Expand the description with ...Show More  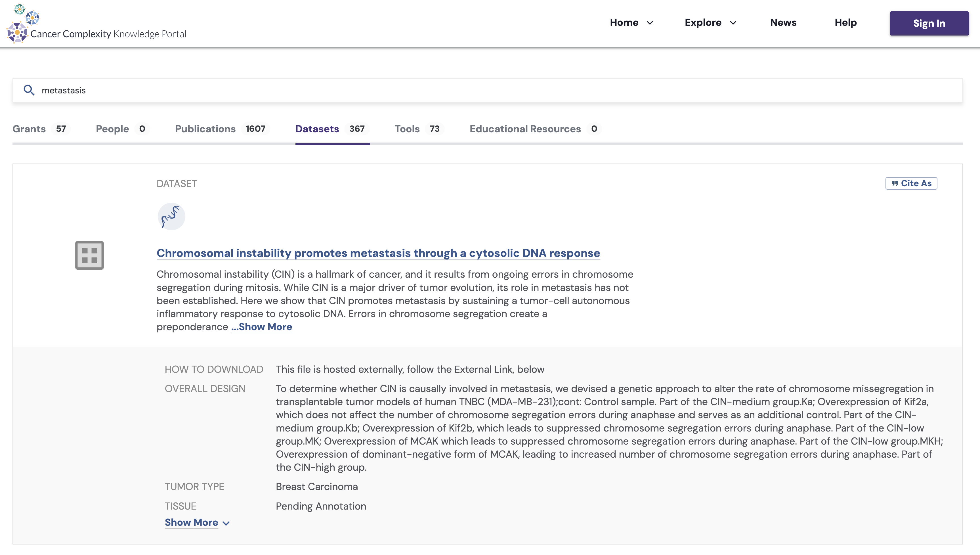pyautogui.click(x=262, y=327)
